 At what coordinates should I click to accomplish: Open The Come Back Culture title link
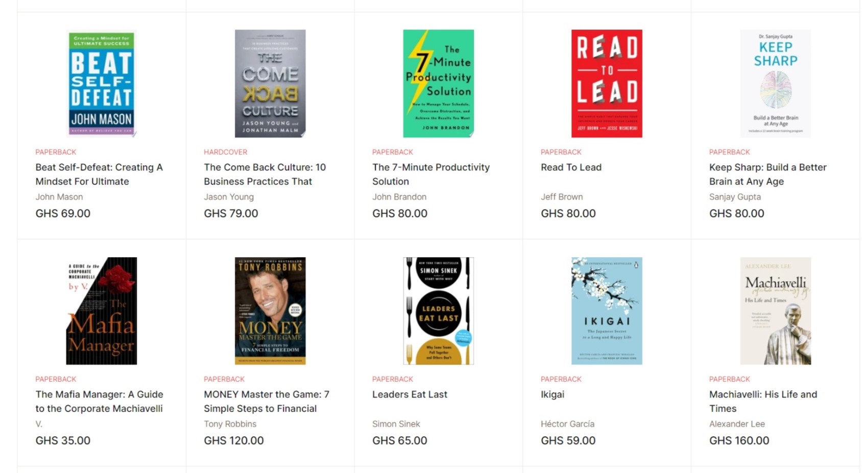(264, 175)
